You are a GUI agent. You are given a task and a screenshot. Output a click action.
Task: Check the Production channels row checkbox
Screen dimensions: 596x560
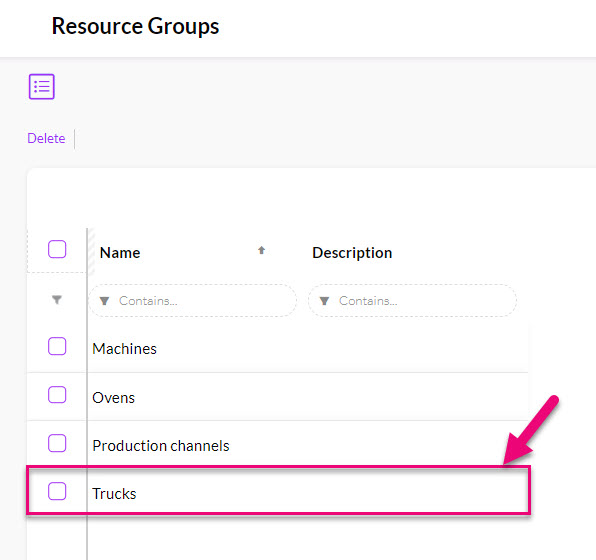pos(57,443)
